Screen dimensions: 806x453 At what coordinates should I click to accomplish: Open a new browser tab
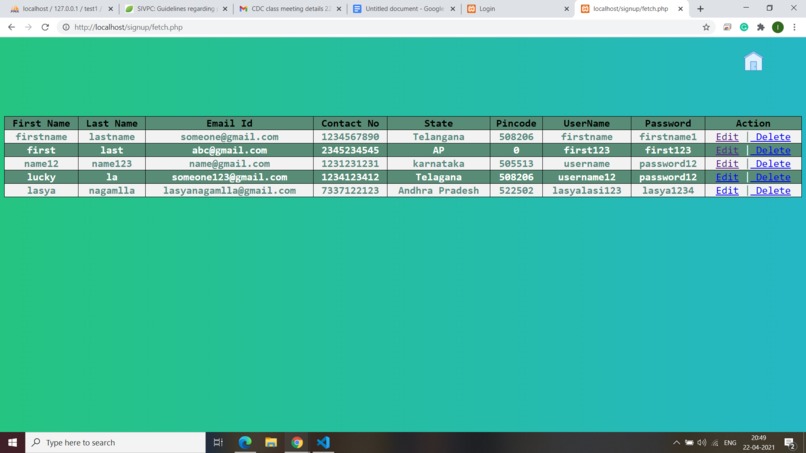pos(700,9)
